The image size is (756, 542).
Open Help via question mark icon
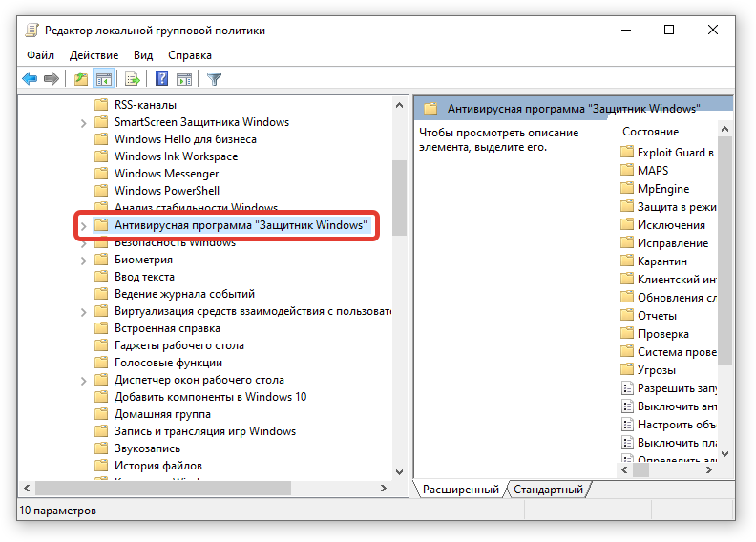pos(161,78)
